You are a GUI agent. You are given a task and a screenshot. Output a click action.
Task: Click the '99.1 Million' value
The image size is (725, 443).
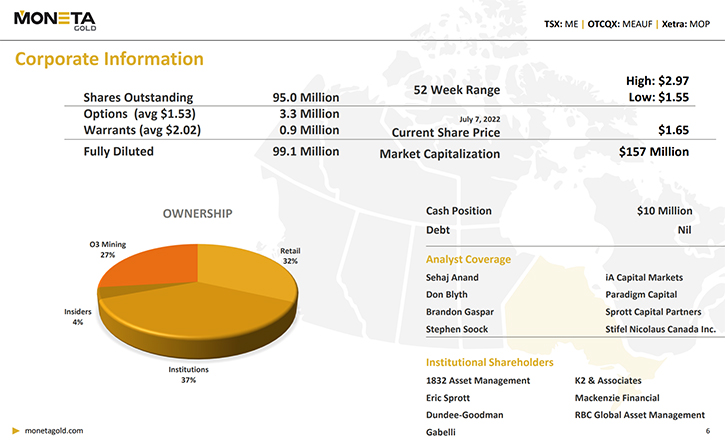coord(306,152)
